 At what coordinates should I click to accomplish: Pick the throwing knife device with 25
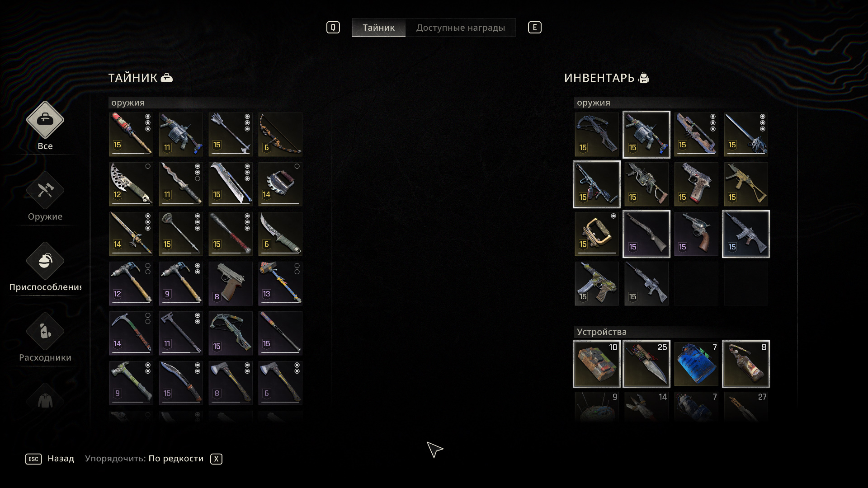click(x=646, y=364)
